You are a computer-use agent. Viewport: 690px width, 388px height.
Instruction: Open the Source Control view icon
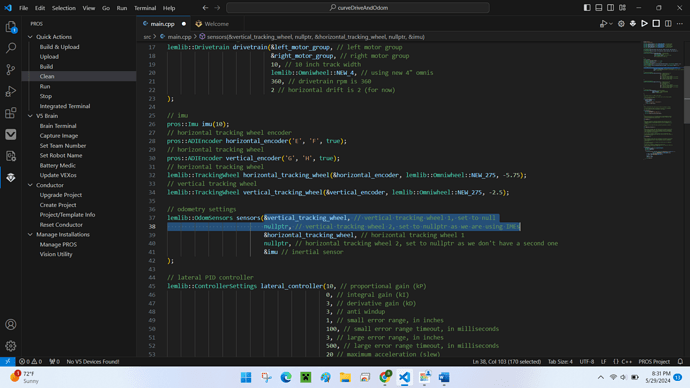[11, 70]
